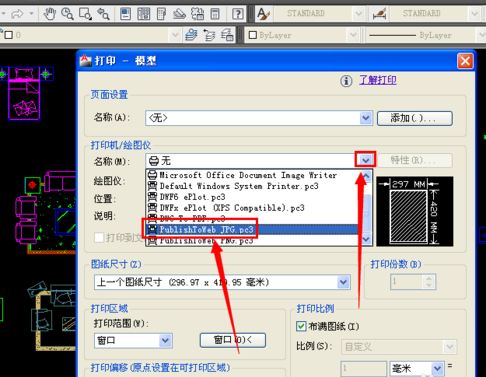This screenshot has height=377, width=486.
Task: Click the paper size preview thumbnail
Action: (x=415, y=211)
